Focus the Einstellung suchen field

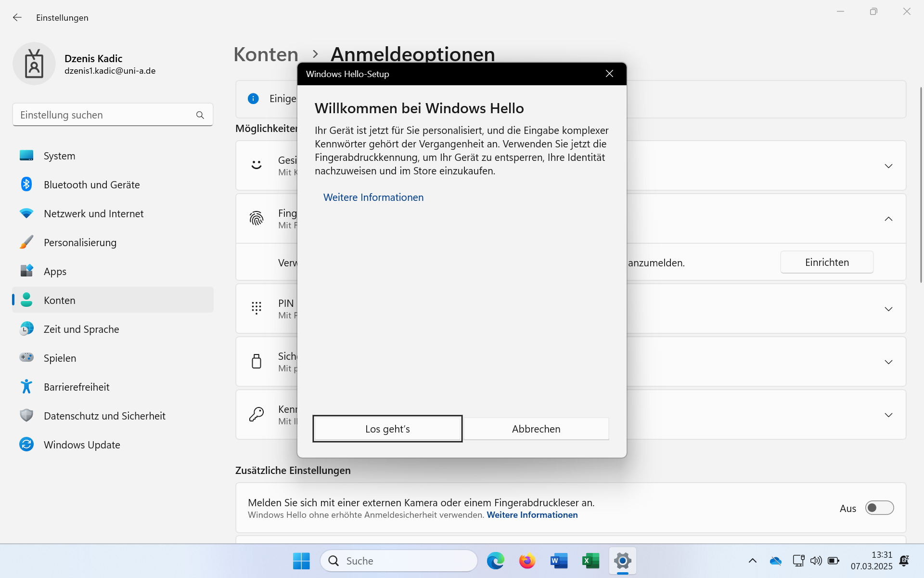click(x=113, y=115)
